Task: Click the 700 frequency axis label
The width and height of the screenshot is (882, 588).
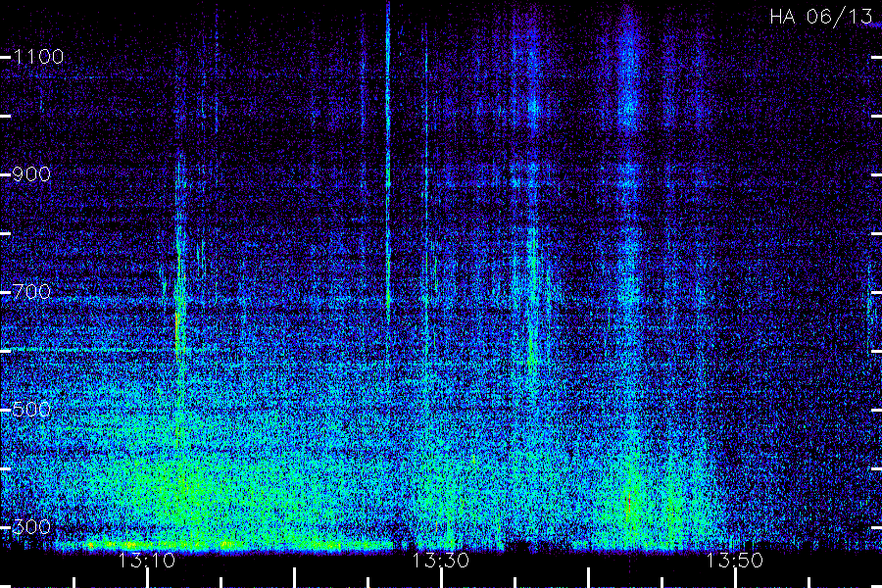Action: pyautogui.click(x=31, y=292)
